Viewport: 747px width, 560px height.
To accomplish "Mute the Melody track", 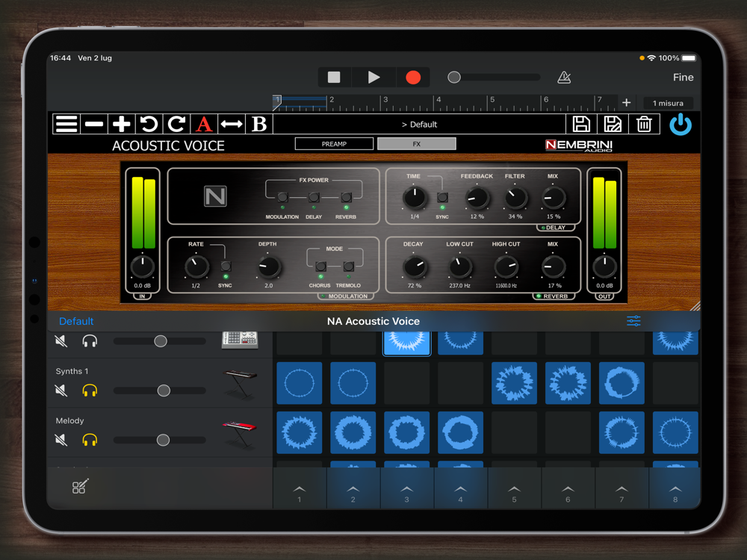I will (x=61, y=440).
